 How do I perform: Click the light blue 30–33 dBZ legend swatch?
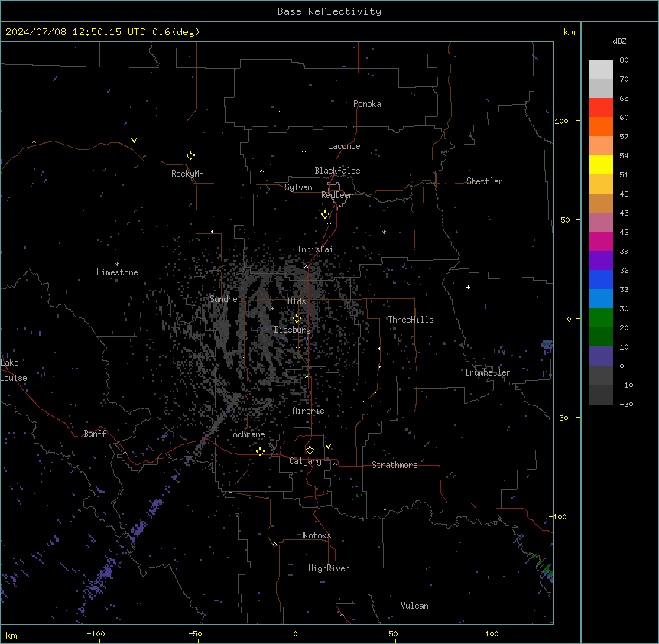[601, 299]
